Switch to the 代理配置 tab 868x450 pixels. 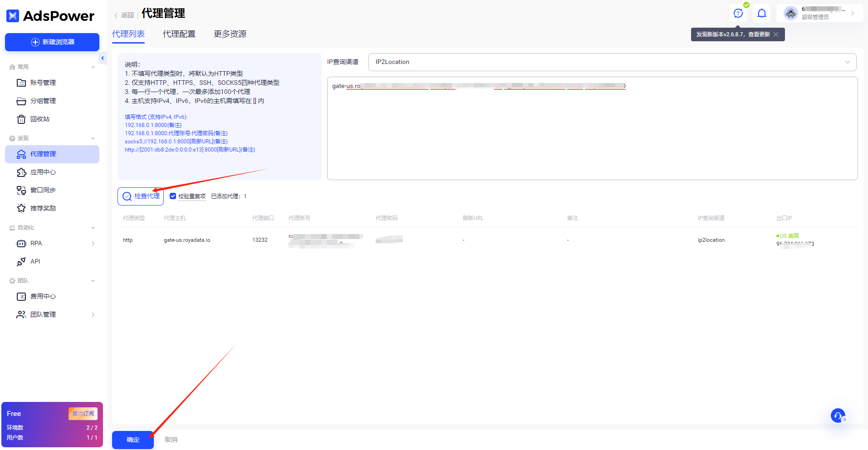click(x=179, y=34)
